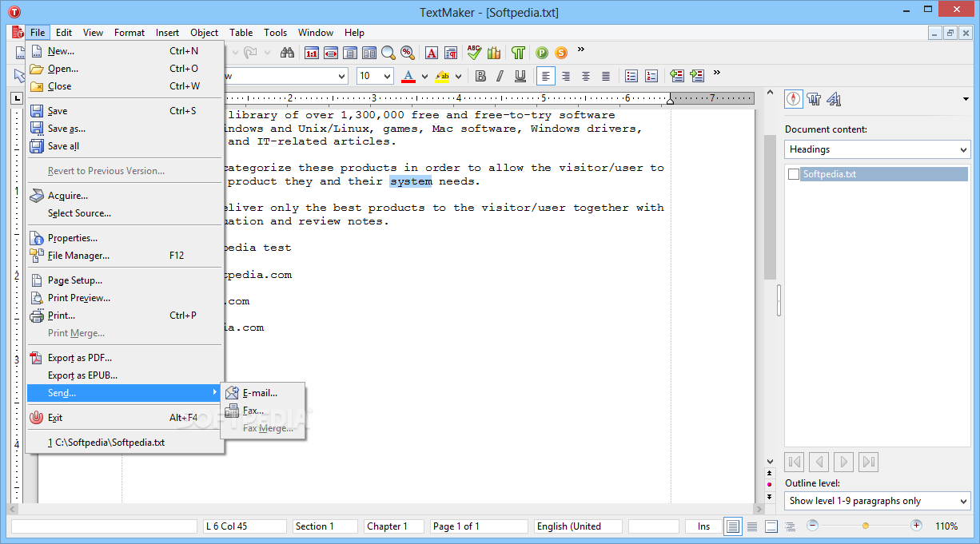Screen dimensions: 980x544
Task: Click the vertical scrollbar down arrow
Action: [770, 461]
